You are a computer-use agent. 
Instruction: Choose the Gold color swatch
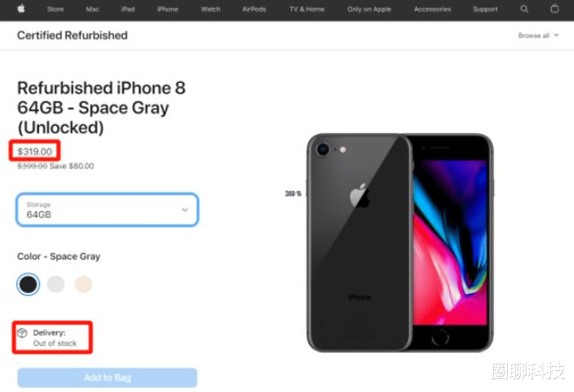point(83,284)
